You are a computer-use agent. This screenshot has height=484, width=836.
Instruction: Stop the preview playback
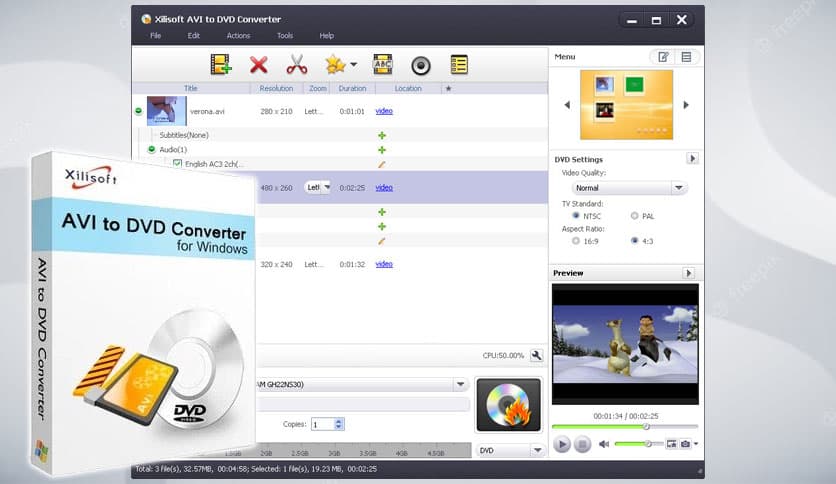(x=582, y=443)
